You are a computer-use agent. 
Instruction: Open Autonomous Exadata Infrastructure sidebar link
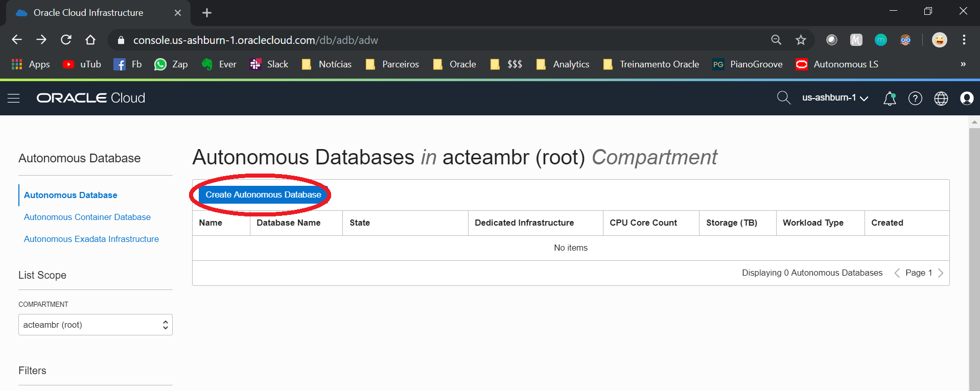(91, 239)
